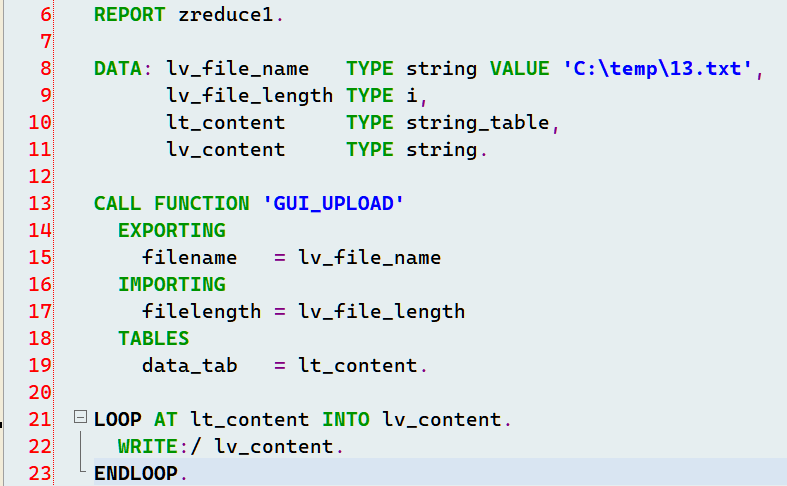The image size is (787, 486).
Task: Click the INTO keyword in LOOP statement
Action: coord(345,419)
